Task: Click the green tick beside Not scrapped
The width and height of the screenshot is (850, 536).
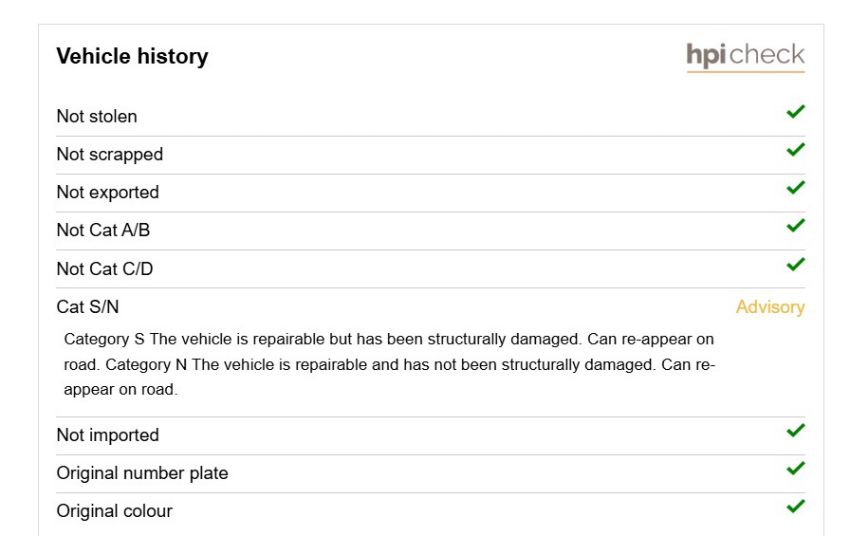Action: tap(796, 150)
